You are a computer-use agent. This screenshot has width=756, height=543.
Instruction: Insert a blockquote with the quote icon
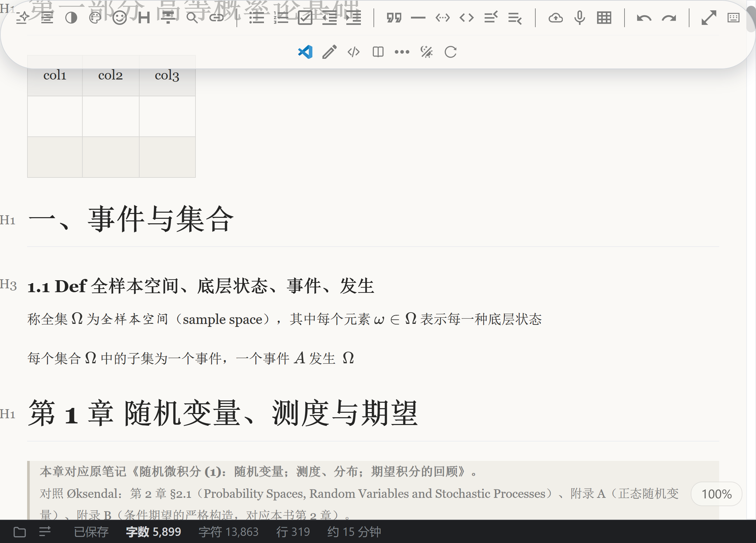[394, 18]
